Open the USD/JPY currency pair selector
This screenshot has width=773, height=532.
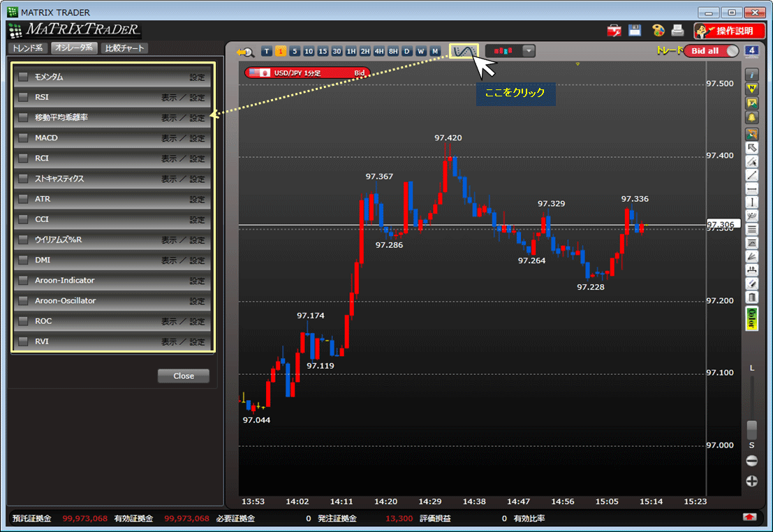(x=307, y=73)
